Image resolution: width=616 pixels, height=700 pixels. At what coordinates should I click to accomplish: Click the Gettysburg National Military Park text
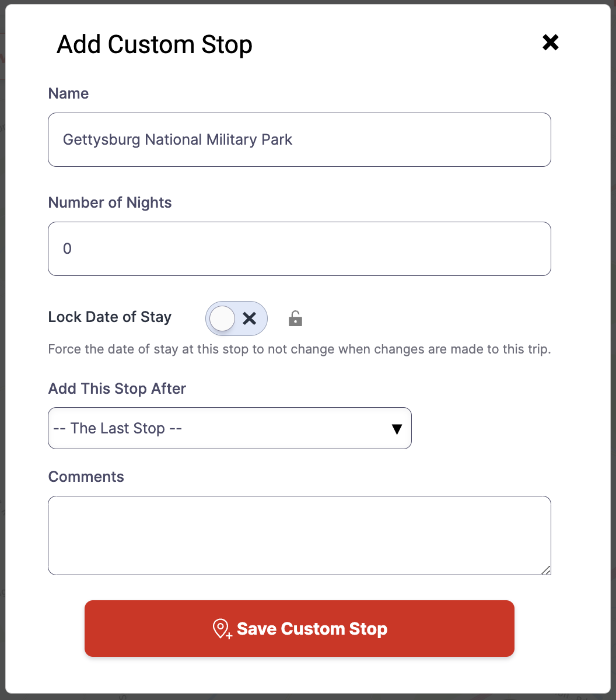coord(177,140)
